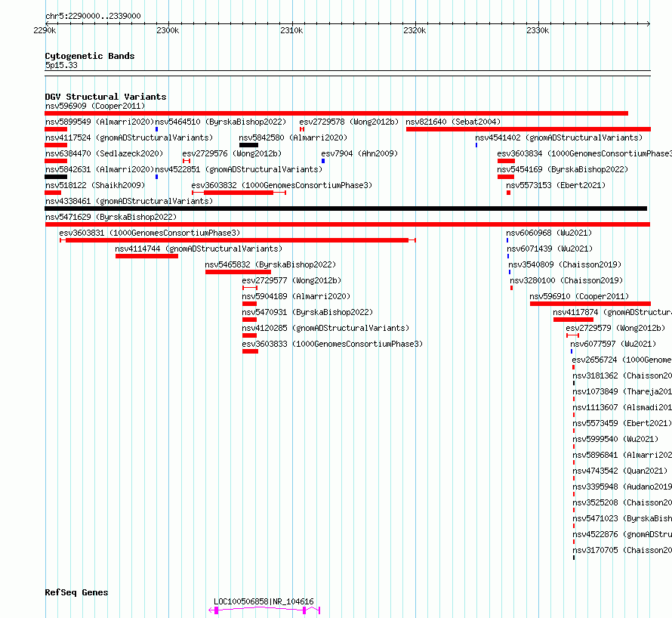Image resolution: width=672 pixels, height=618 pixels.
Task: Click the Cytogenetic Bands track heading
Action: (x=90, y=56)
